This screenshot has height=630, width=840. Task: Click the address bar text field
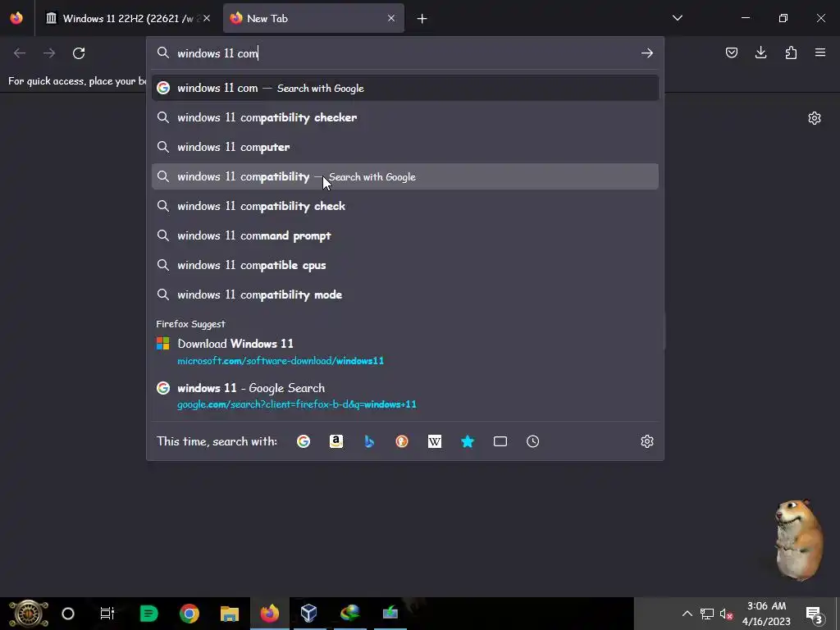pos(404,53)
